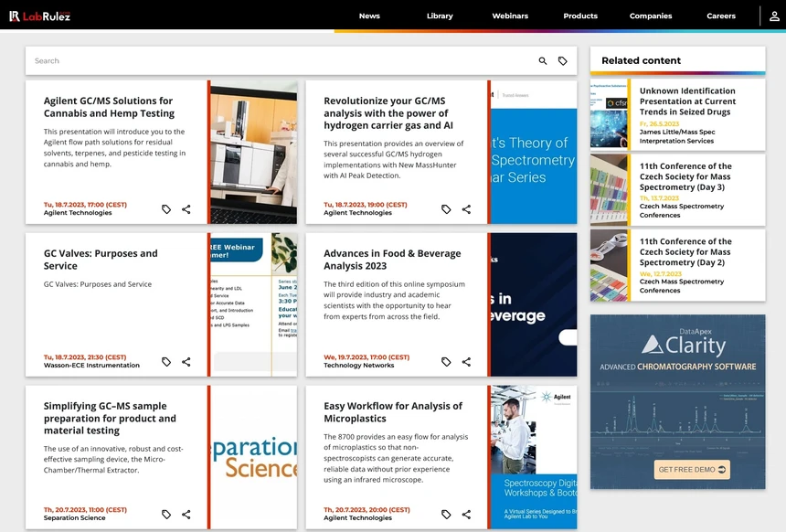786x532 pixels.
Task: Open the LabRulez logo home link
Action: tap(39, 16)
